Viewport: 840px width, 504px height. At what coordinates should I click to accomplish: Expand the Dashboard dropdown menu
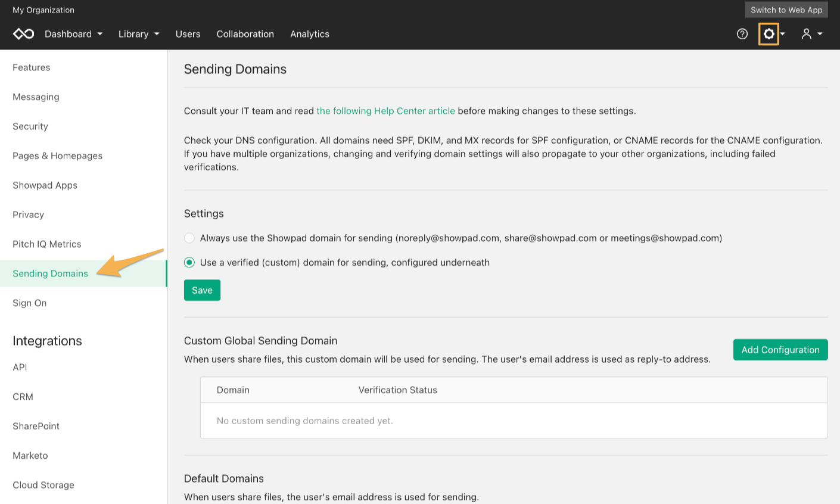(x=73, y=34)
